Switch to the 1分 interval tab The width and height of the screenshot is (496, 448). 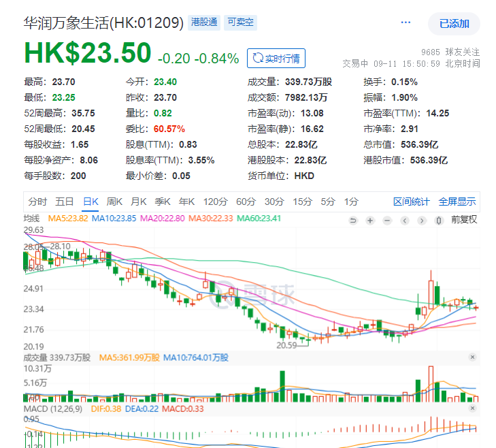click(x=351, y=202)
